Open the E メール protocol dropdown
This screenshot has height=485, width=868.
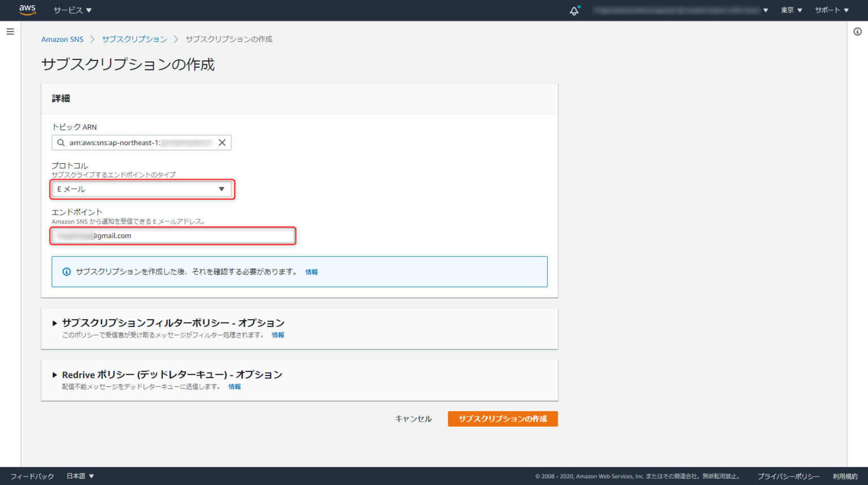[142, 189]
